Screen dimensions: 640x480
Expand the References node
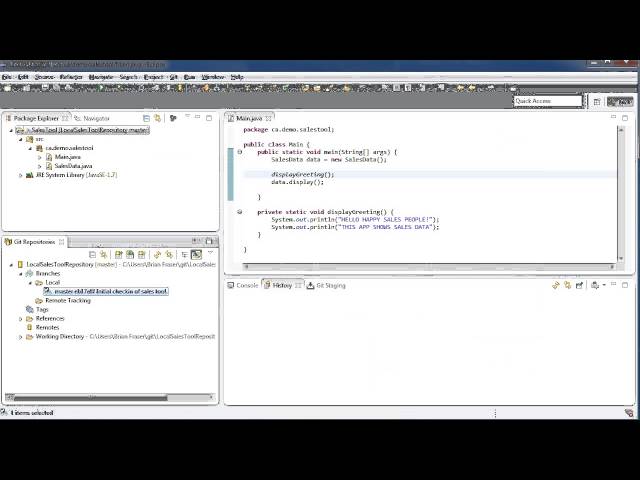[20, 319]
